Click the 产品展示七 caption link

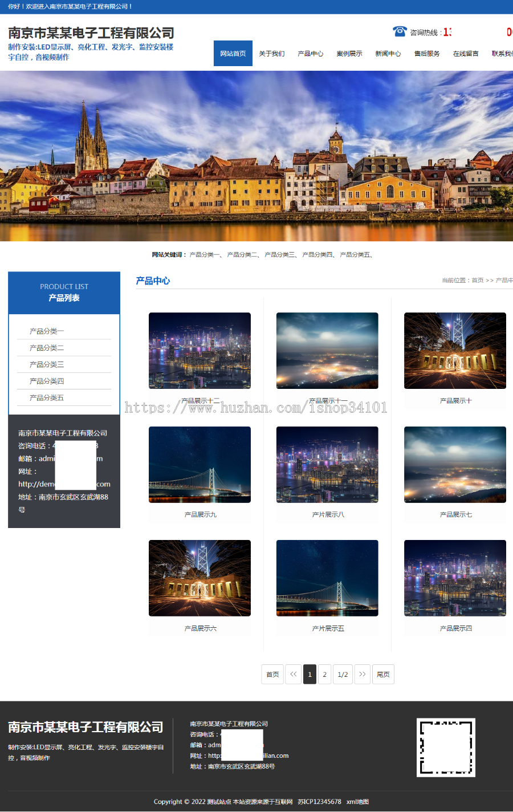coord(455,515)
